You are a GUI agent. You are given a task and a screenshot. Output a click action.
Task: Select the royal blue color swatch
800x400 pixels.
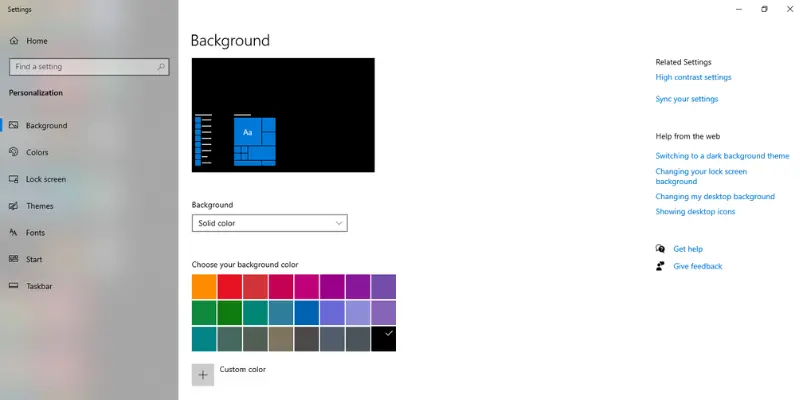click(307, 313)
